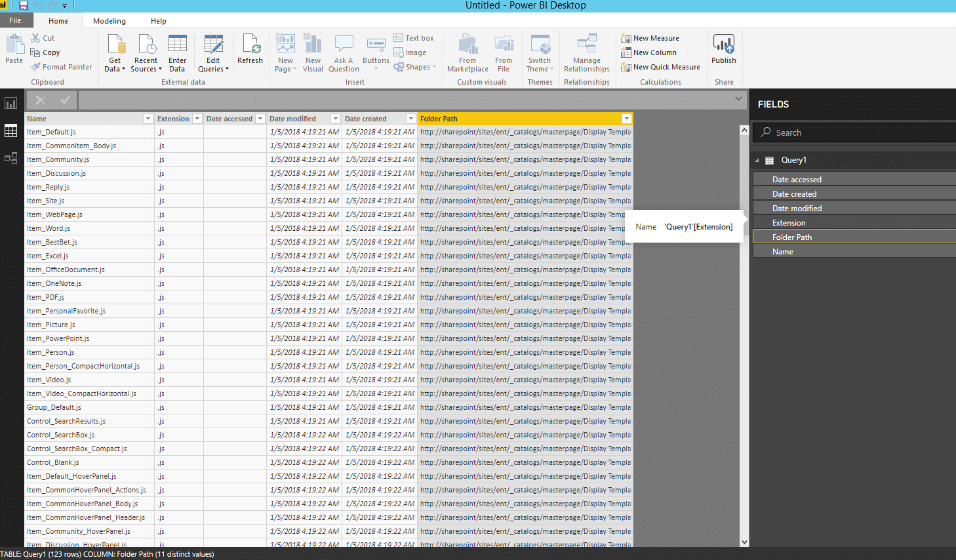Launch Edit Queries from the ribbon
956x560 pixels.
point(213,53)
